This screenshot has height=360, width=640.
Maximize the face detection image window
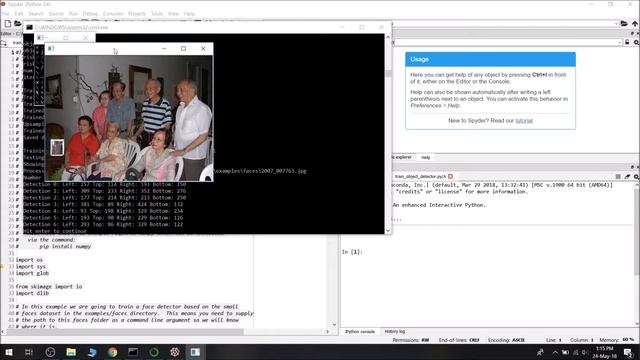click(183, 49)
